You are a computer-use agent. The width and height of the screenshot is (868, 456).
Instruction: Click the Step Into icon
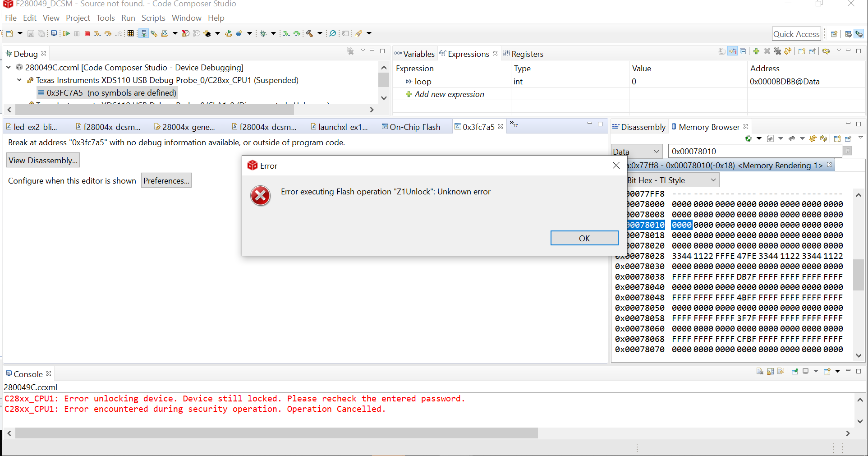pyautogui.click(x=97, y=33)
